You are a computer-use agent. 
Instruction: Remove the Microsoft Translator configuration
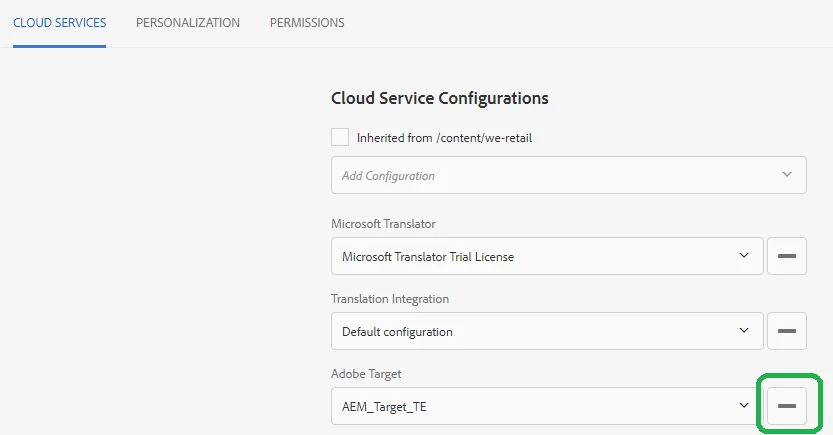786,256
